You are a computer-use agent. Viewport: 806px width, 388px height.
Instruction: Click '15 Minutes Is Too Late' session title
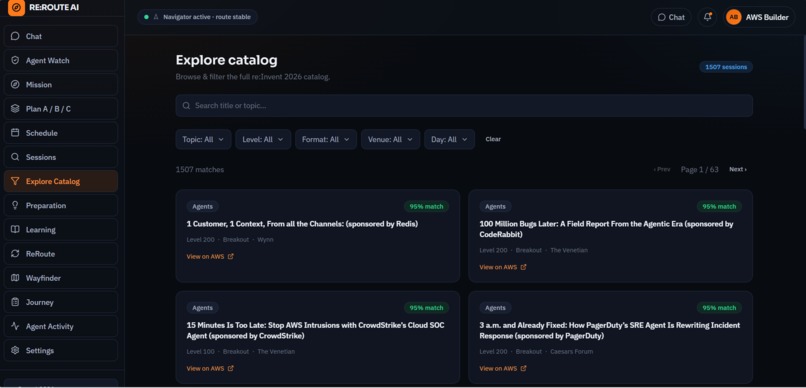pos(315,330)
